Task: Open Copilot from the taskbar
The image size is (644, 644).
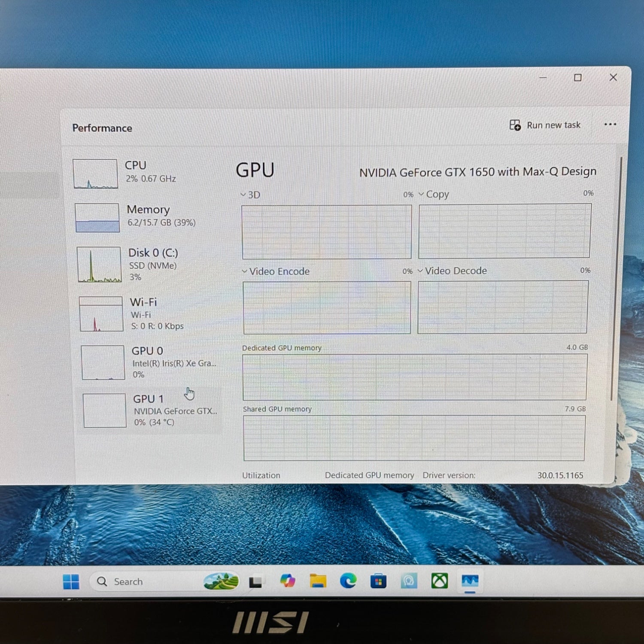Action: tap(287, 581)
